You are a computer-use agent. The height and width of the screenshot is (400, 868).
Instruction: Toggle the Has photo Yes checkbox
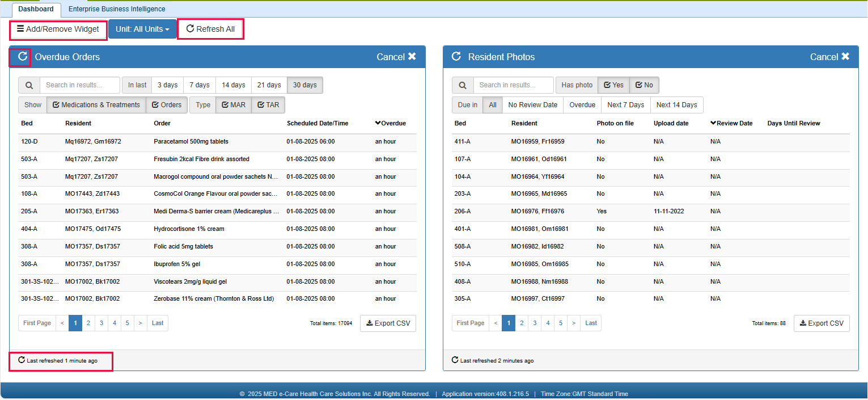click(x=613, y=85)
